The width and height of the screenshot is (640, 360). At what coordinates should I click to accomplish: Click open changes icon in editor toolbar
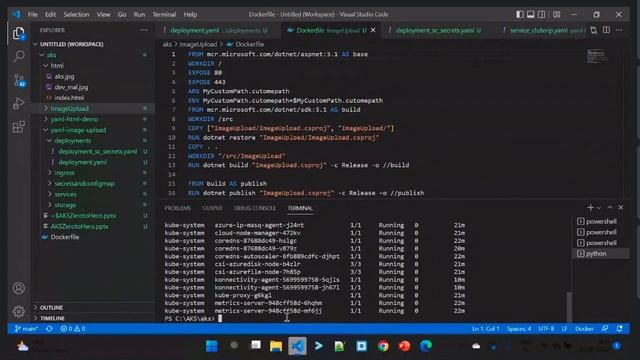(x=594, y=30)
